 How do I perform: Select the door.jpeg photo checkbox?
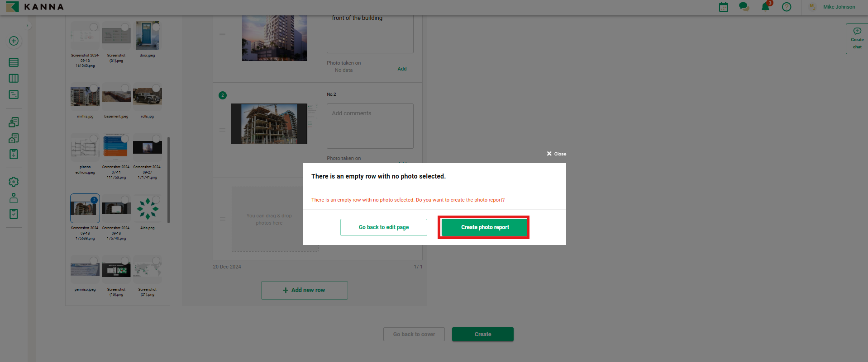coord(156,27)
